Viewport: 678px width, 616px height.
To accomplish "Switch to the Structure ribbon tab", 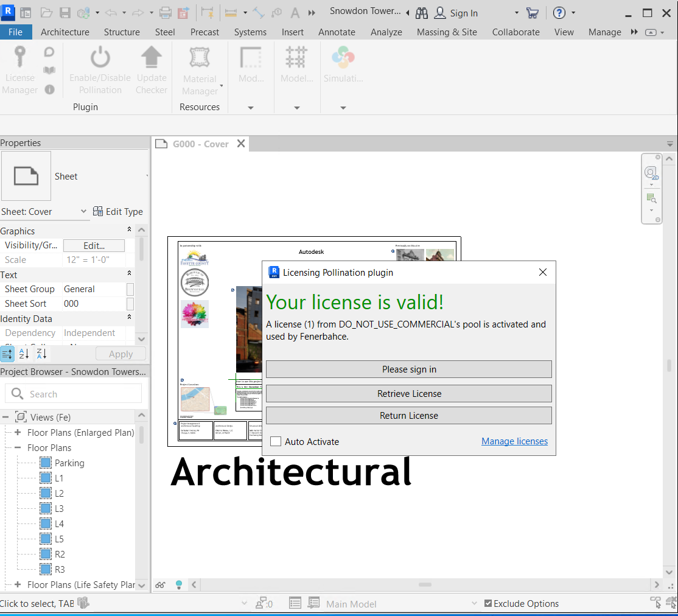I will (122, 32).
